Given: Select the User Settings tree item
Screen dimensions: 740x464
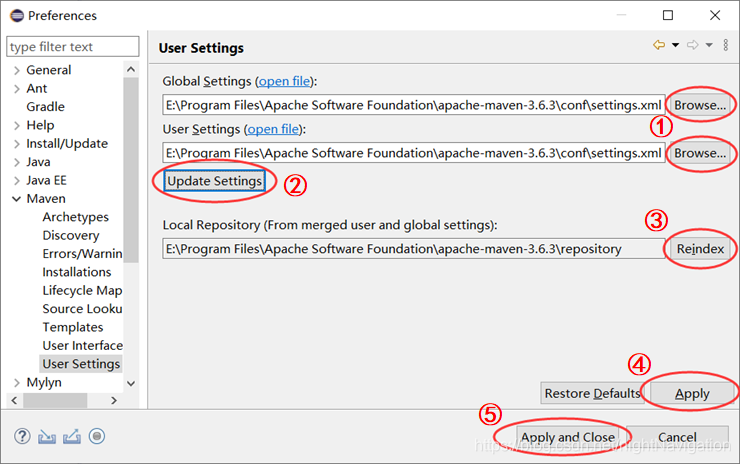Looking at the screenshot, I should pos(81,364).
